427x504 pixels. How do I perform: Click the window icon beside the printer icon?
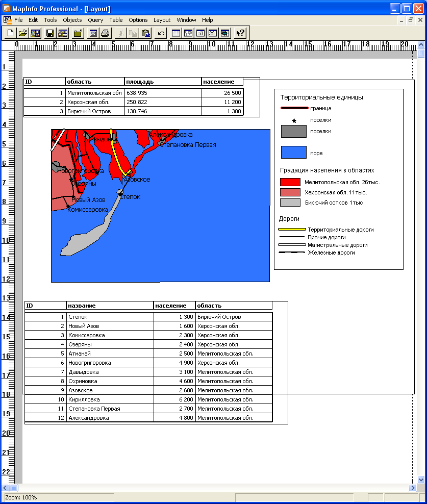(x=93, y=33)
